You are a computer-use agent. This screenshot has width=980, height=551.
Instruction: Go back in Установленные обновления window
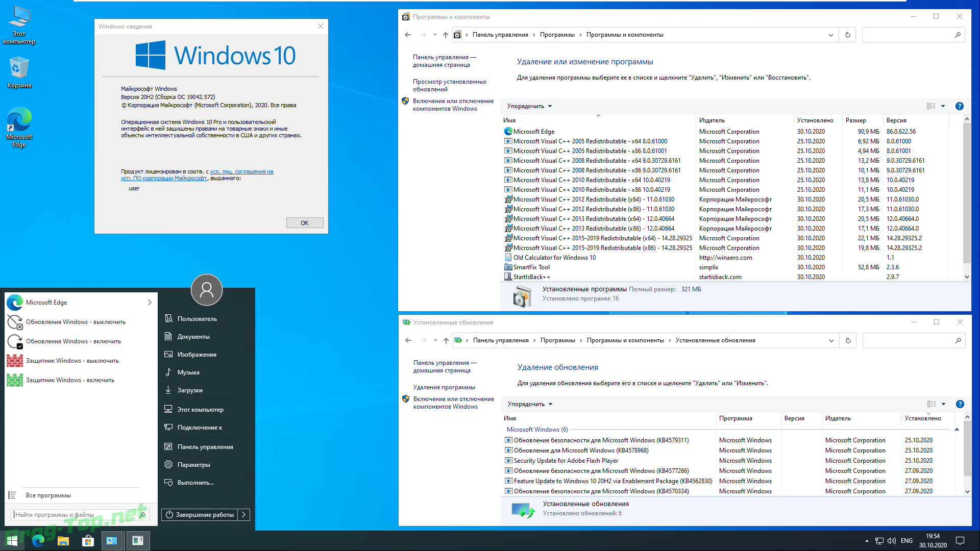click(x=408, y=340)
